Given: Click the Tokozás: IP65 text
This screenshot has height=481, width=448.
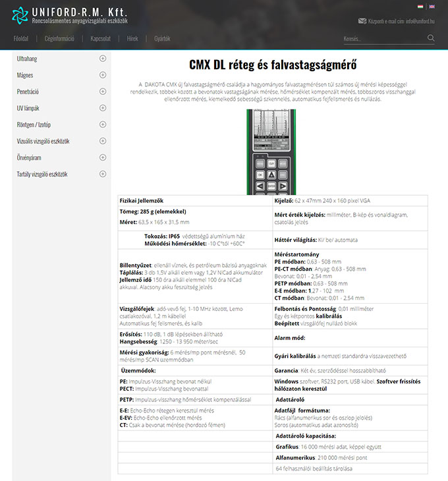Looking at the screenshot, I should [x=194, y=236].
